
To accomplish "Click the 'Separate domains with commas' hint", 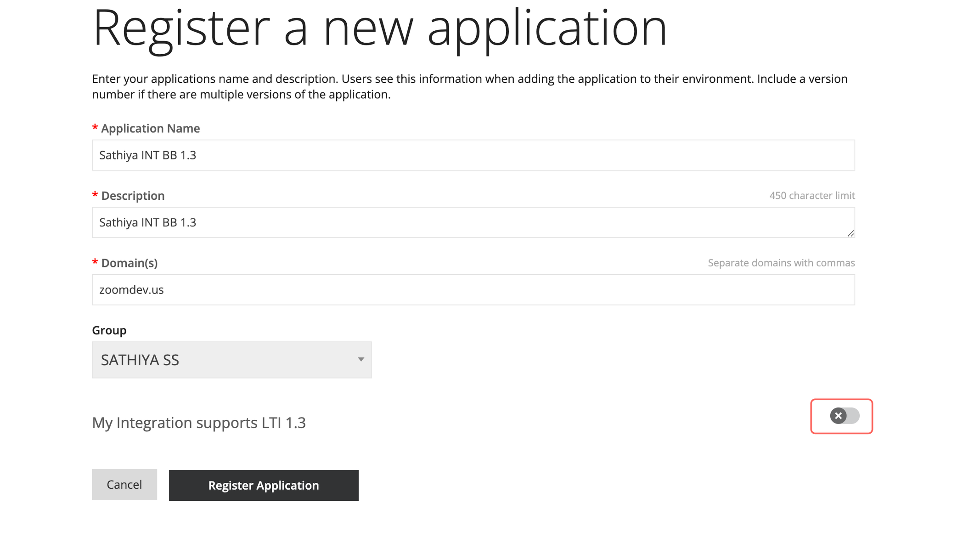I will point(781,263).
